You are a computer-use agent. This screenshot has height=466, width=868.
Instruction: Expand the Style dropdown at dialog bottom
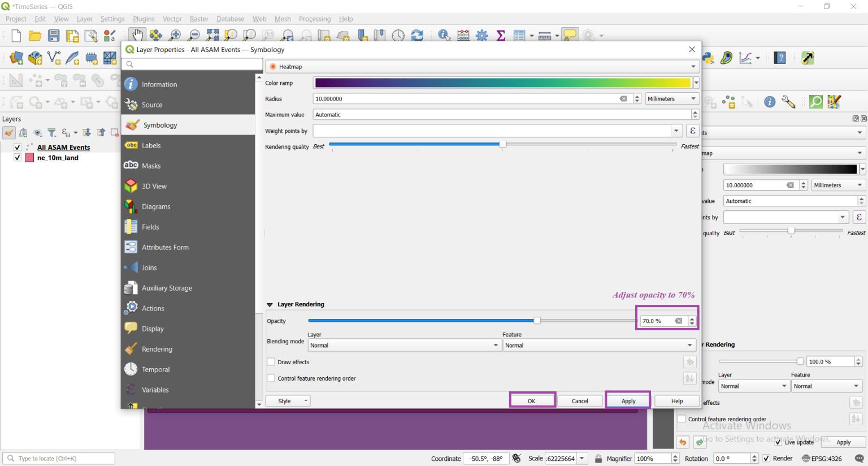coord(288,400)
